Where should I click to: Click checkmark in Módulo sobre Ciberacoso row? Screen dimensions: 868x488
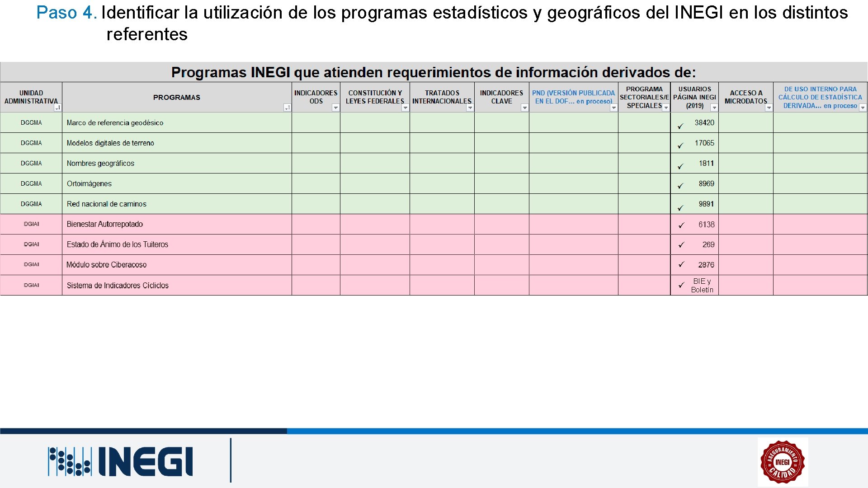point(681,264)
